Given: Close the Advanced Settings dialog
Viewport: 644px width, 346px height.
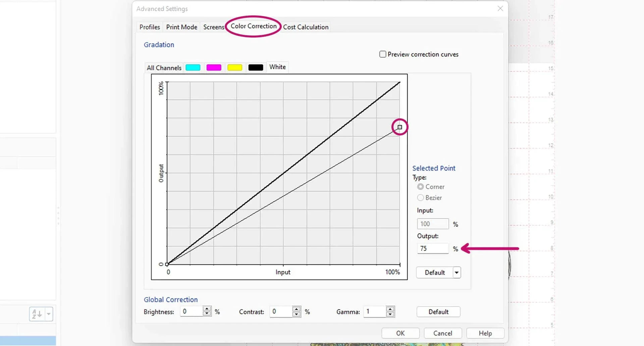Looking at the screenshot, I should (500, 8).
